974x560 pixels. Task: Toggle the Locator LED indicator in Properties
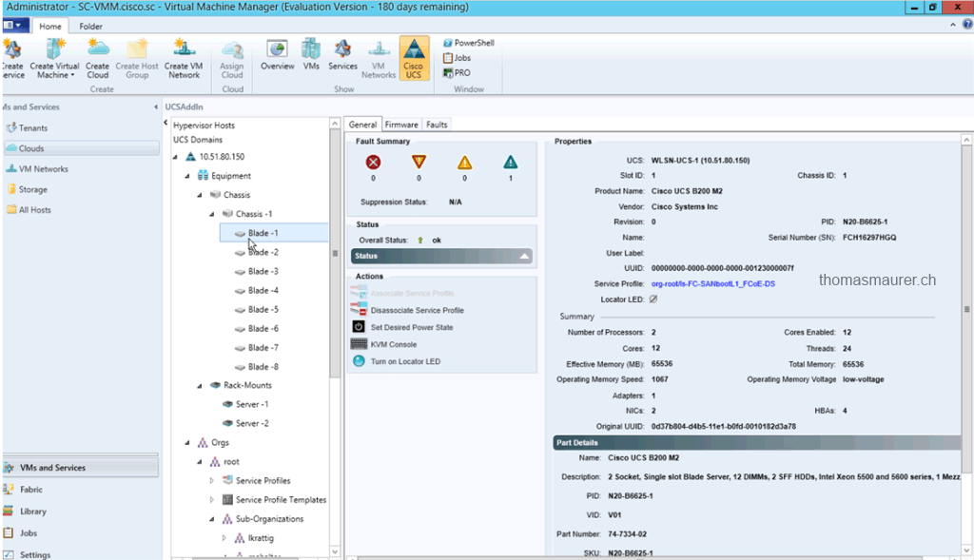pos(653,299)
